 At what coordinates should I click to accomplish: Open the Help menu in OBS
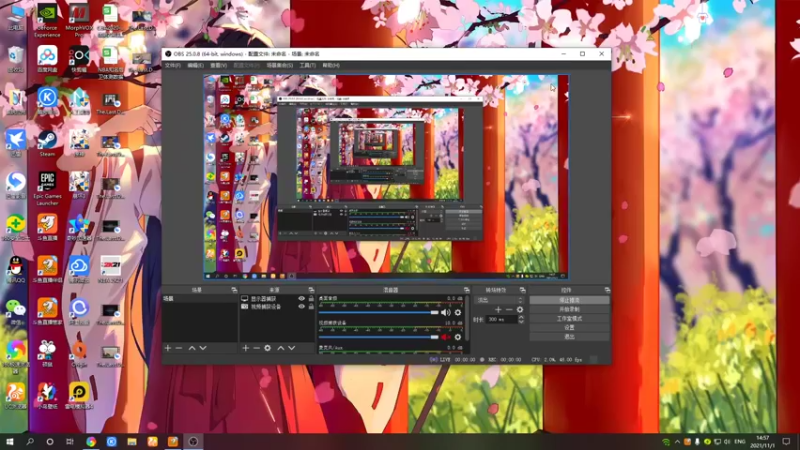[x=331, y=65]
